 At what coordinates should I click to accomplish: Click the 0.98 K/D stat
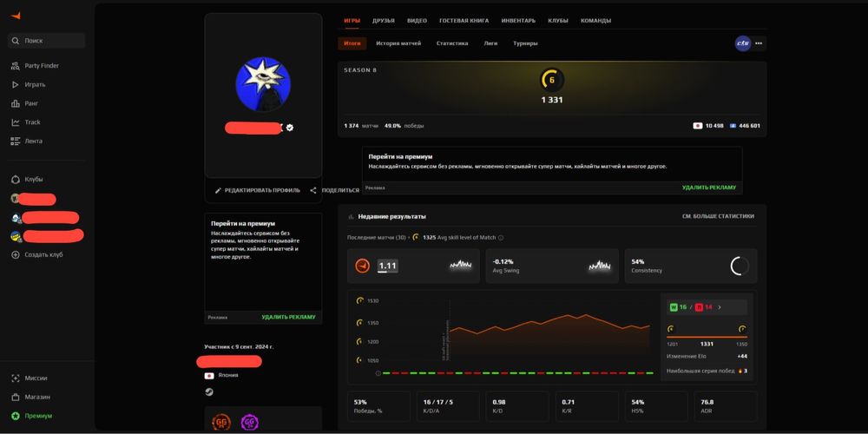click(517, 407)
